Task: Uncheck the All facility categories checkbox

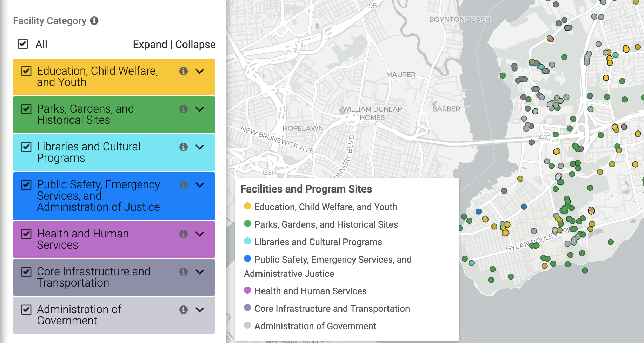Action: (x=22, y=44)
